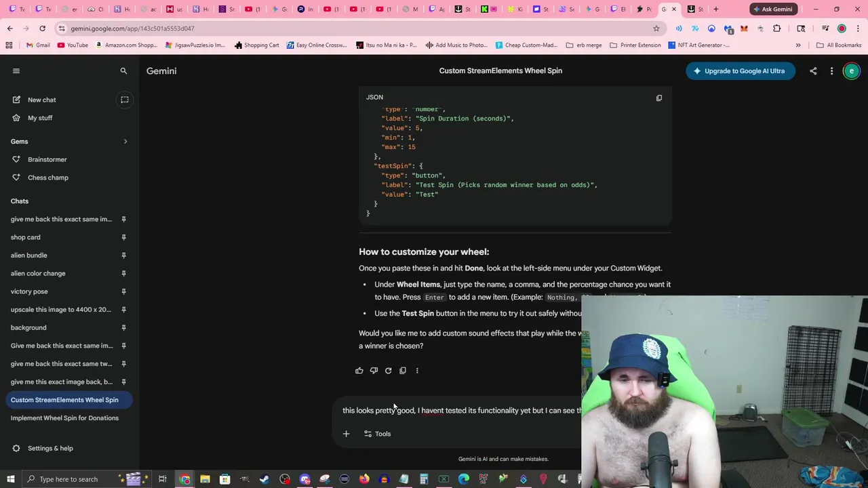Toggle pin on 'victory pose' chat
This screenshot has width=868, height=488.
(x=123, y=291)
